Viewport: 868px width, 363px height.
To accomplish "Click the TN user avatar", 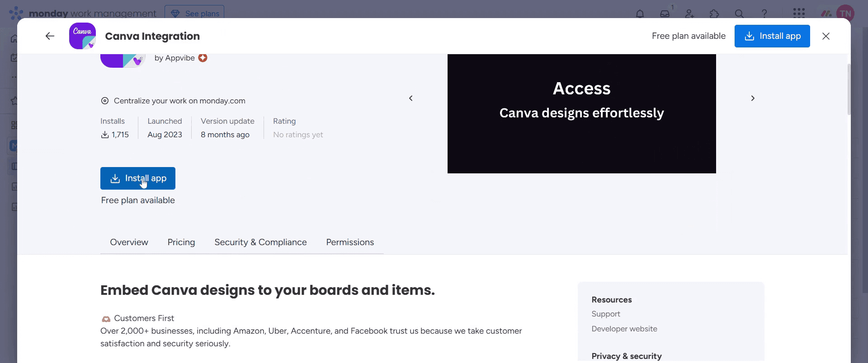I will (845, 14).
